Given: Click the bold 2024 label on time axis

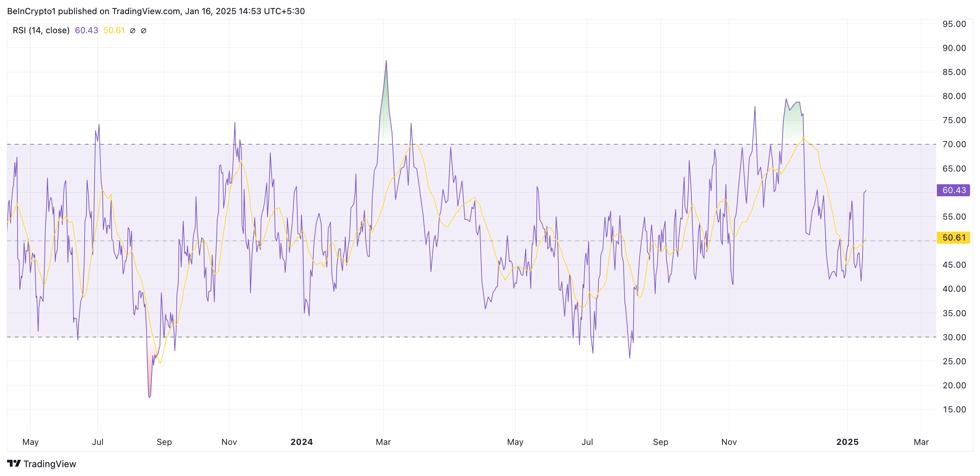Looking at the screenshot, I should 301,442.
